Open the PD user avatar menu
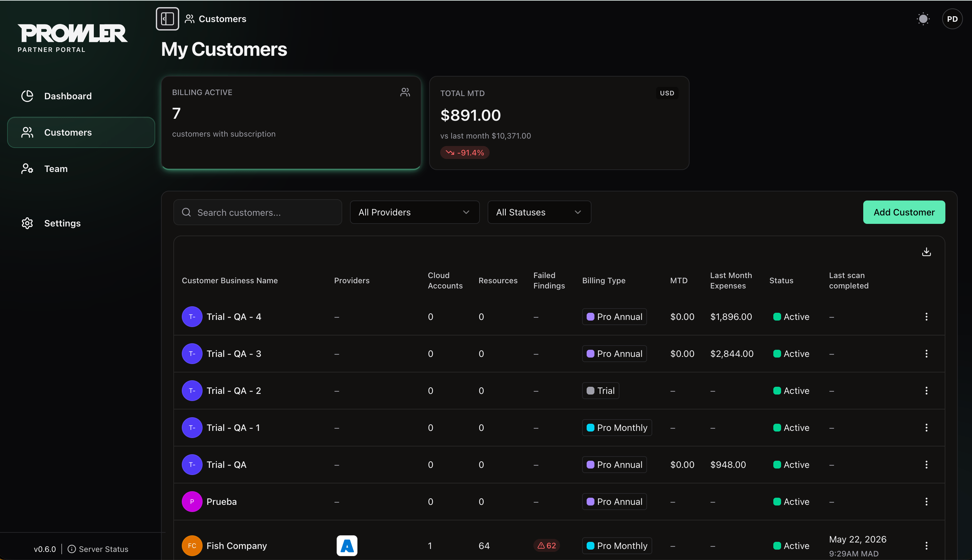The width and height of the screenshot is (972, 560). (952, 19)
